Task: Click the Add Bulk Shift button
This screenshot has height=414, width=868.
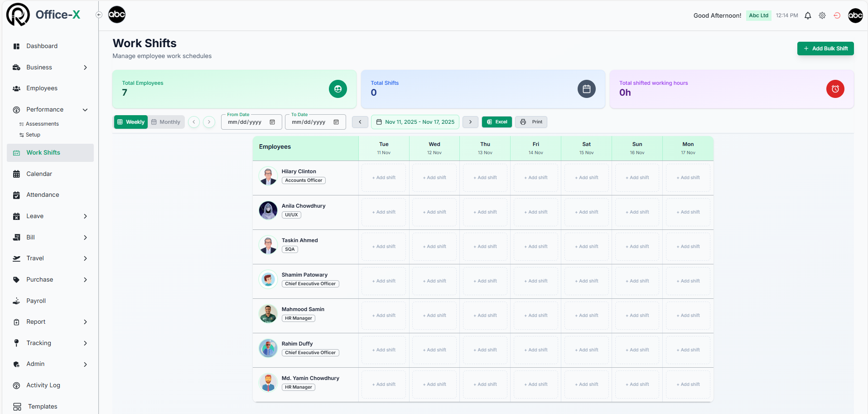Action: [825, 49]
